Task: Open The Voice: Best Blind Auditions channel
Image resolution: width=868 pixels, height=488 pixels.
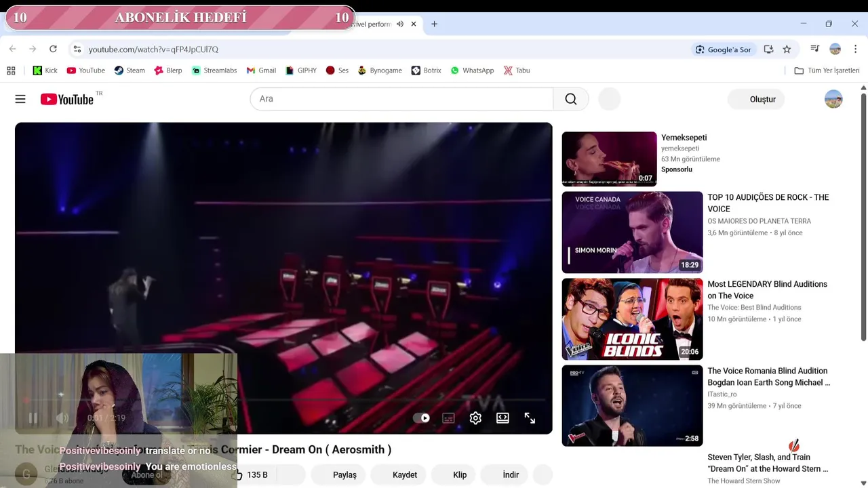Action: 754,308
